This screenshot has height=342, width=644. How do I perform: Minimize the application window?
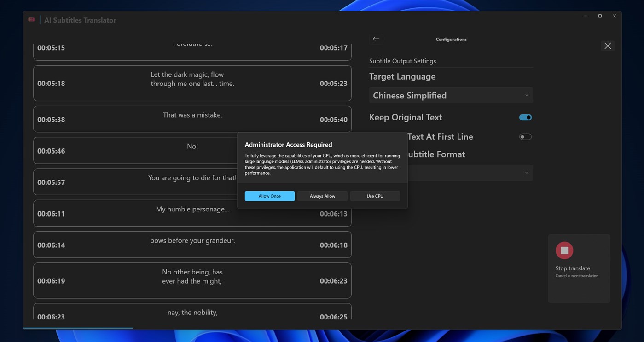click(x=585, y=15)
